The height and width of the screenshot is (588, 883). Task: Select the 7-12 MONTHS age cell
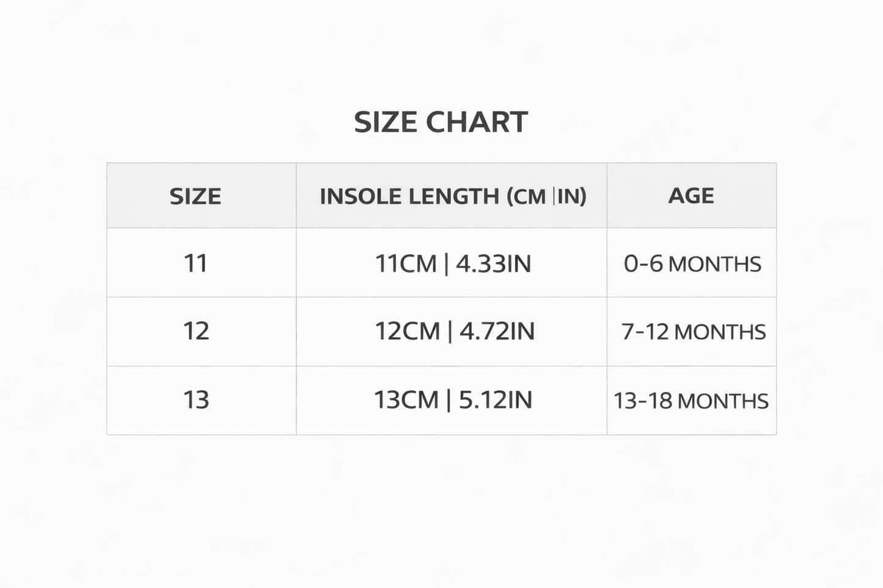coord(694,332)
